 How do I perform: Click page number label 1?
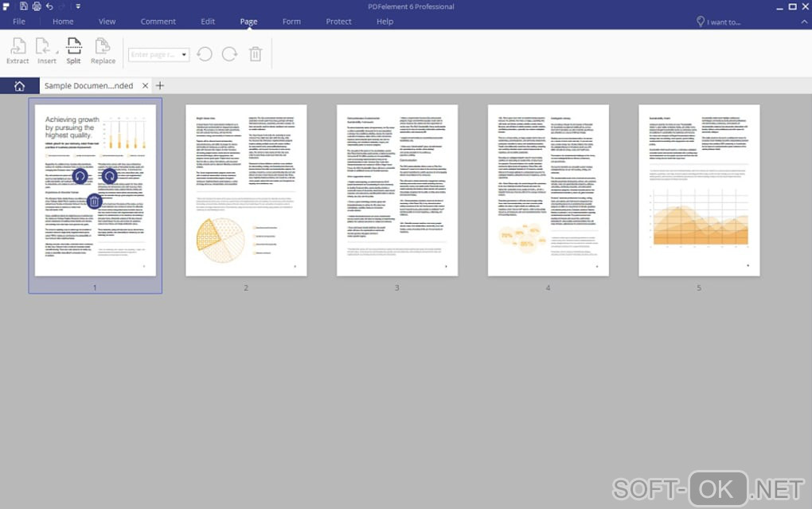[95, 288]
